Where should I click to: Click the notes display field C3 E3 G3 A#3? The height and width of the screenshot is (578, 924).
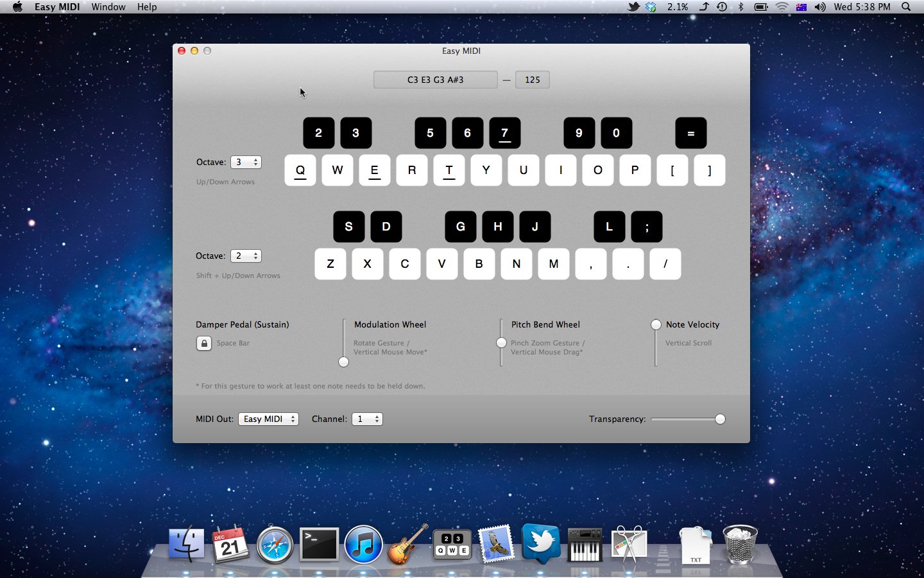coord(436,80)
